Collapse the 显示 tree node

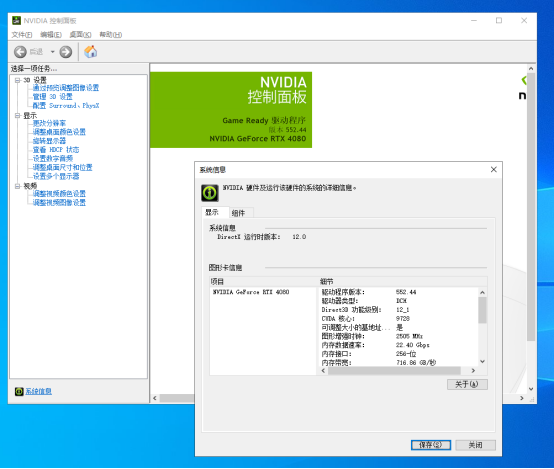(x=17, y=116)
